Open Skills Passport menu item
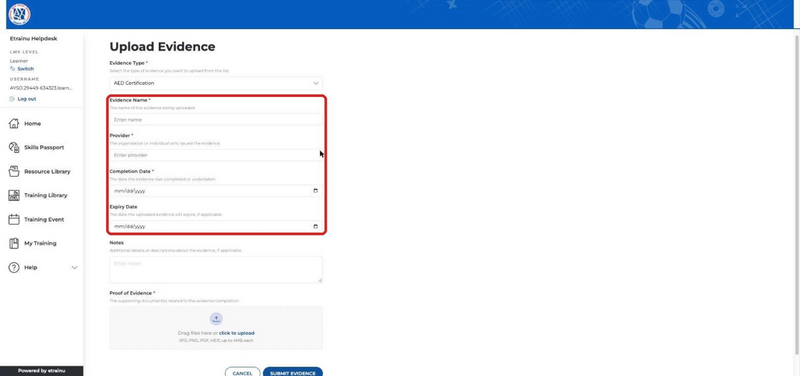Viewport: 800px width, 376px height. tap(44, 147)
